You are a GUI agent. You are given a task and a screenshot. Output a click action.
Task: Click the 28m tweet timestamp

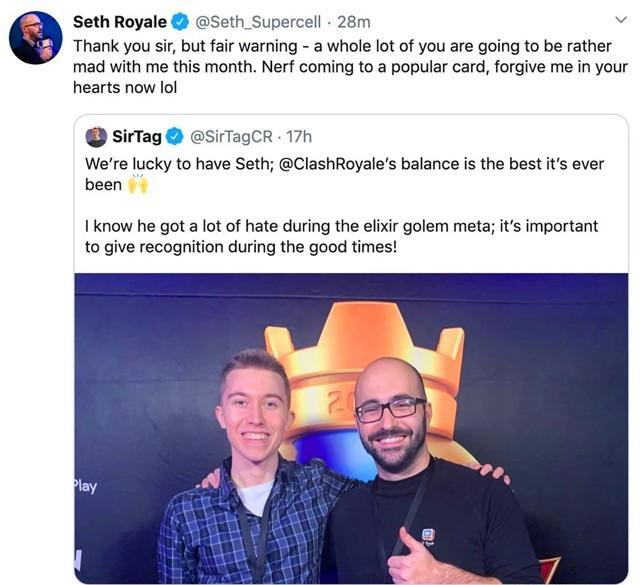354,22
